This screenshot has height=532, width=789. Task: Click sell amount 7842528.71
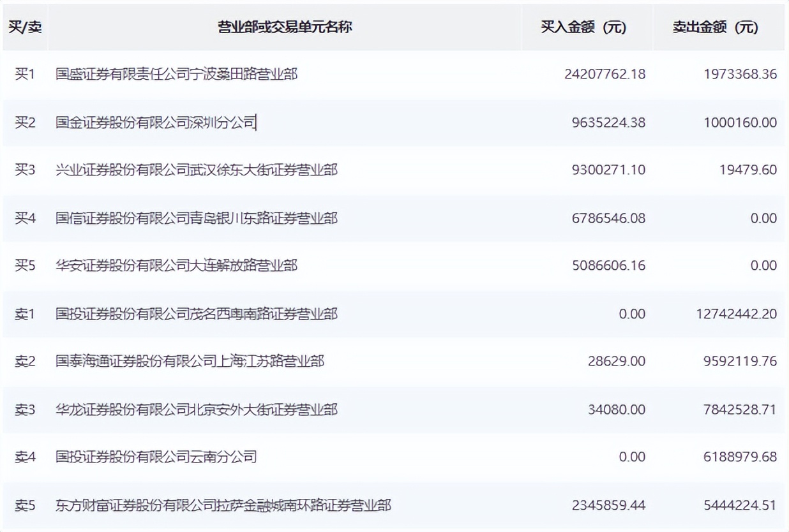740,409
